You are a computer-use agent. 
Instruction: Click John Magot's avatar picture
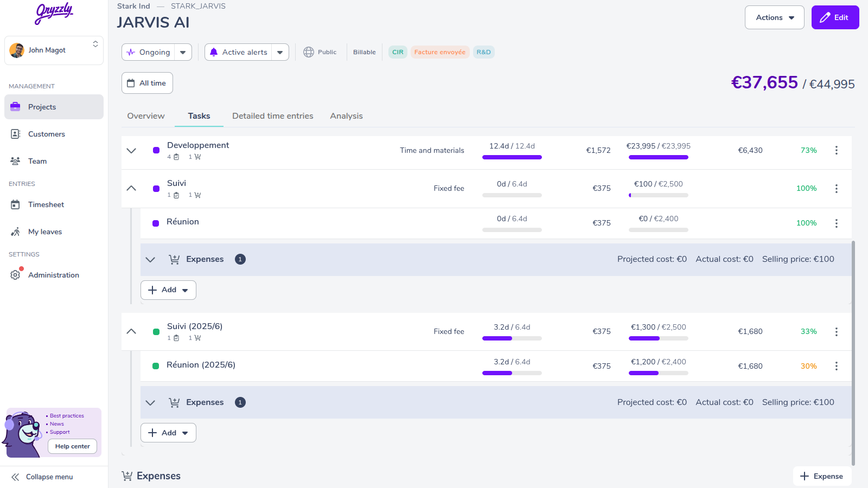tap(17, 50)
